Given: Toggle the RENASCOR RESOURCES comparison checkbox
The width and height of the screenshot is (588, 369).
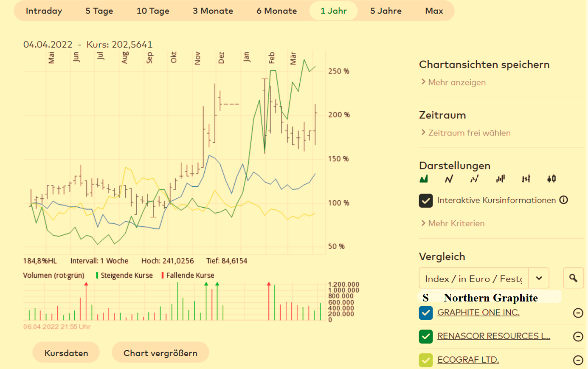Looking at the screenshot, I should pos(426,336).
